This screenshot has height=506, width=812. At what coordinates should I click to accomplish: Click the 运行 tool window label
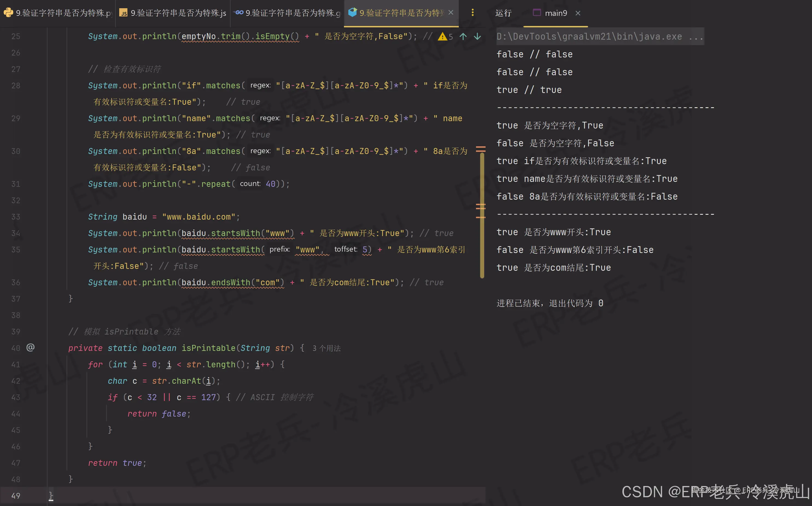coord(503,13)
